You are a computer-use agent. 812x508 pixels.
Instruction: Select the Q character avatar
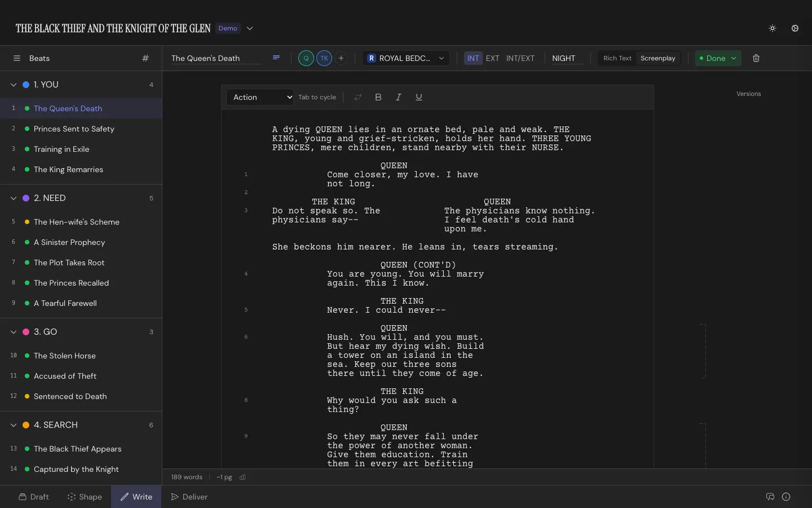[x=306, y=58]
